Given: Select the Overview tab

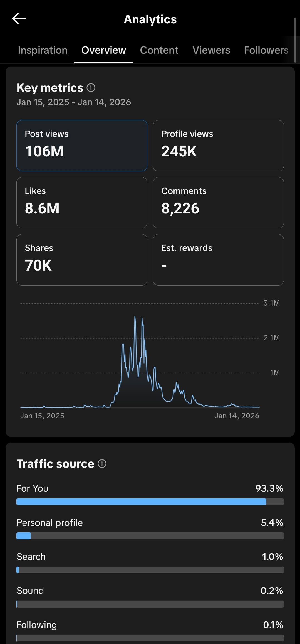Looking at the screenshot, I should (x=103, y=50).
